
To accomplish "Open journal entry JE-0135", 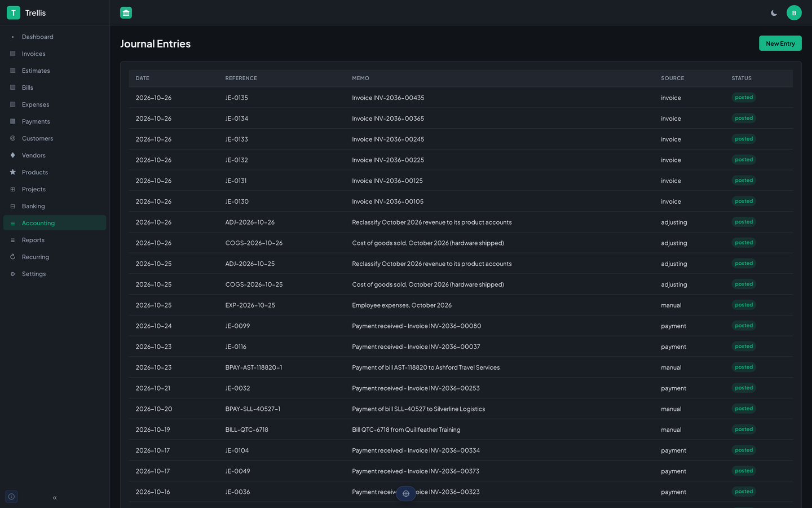I will click(x=236, y=98).
